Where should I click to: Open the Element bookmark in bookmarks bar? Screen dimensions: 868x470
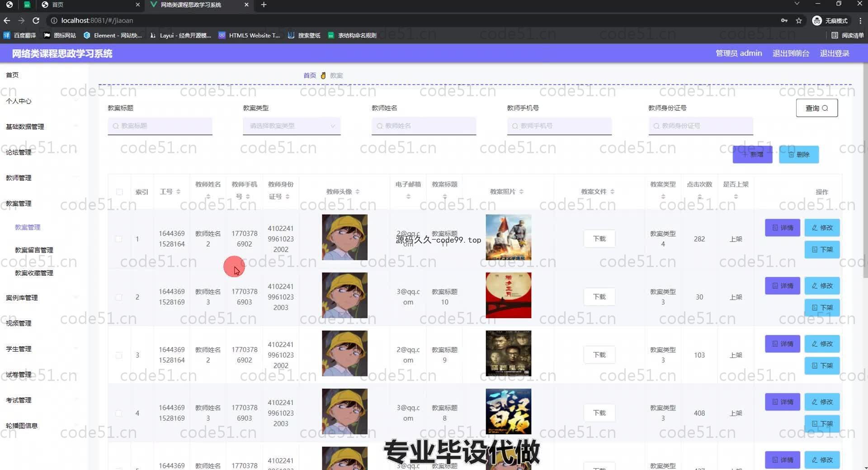[x=113, y=35]
